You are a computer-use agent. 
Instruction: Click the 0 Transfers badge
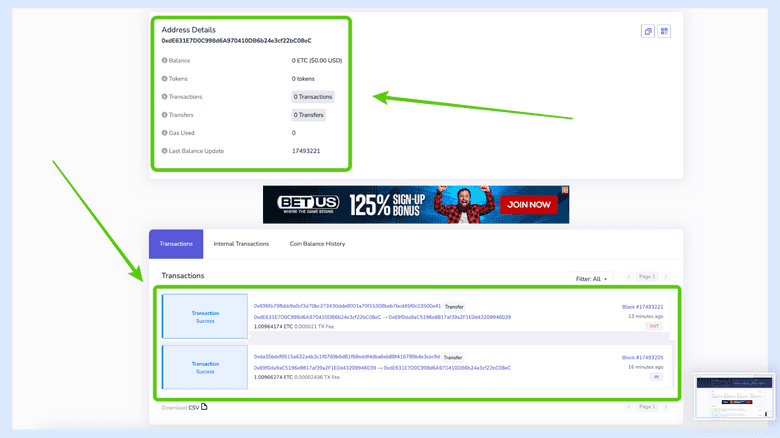pyautogui.click(x=308, y=115)
